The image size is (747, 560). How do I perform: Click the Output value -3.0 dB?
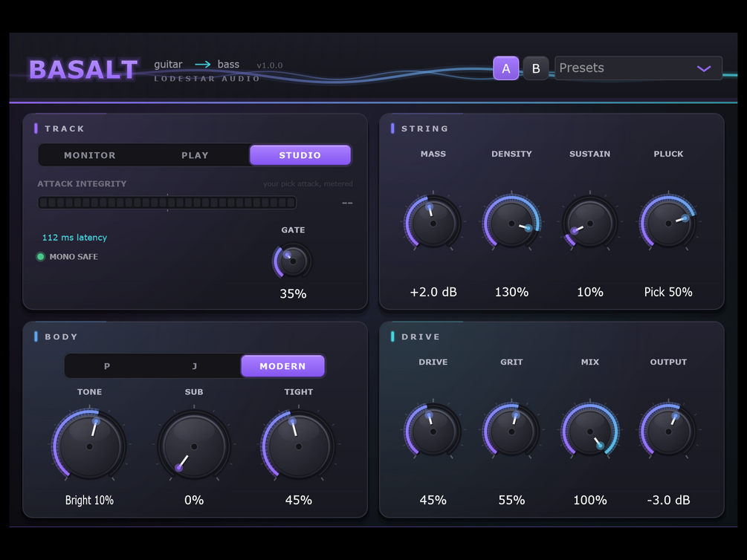[668, 500]
